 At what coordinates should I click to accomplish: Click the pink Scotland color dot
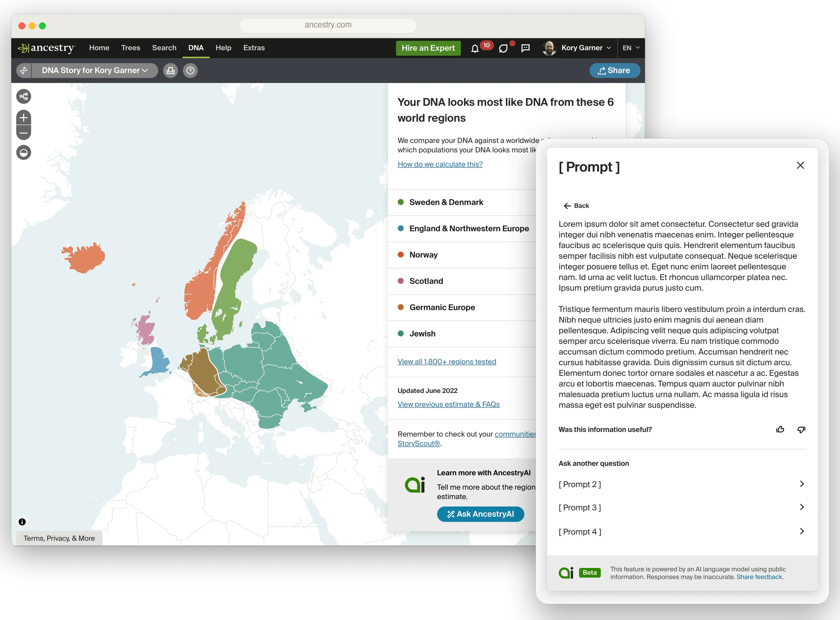401,281
